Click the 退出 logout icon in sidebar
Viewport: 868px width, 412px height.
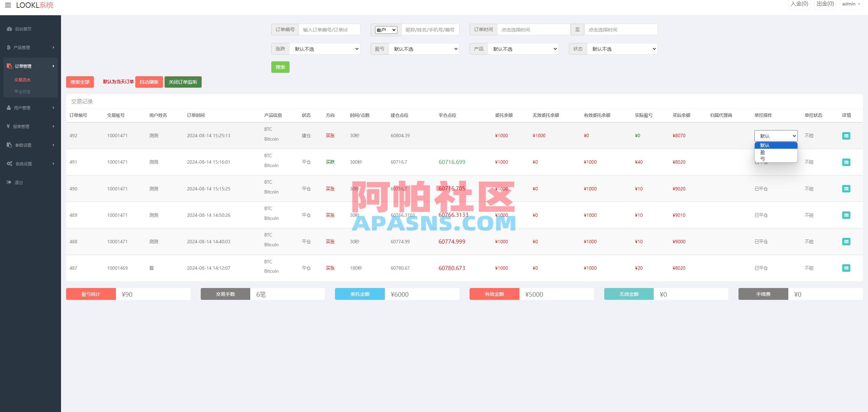[x=9, y=182]
